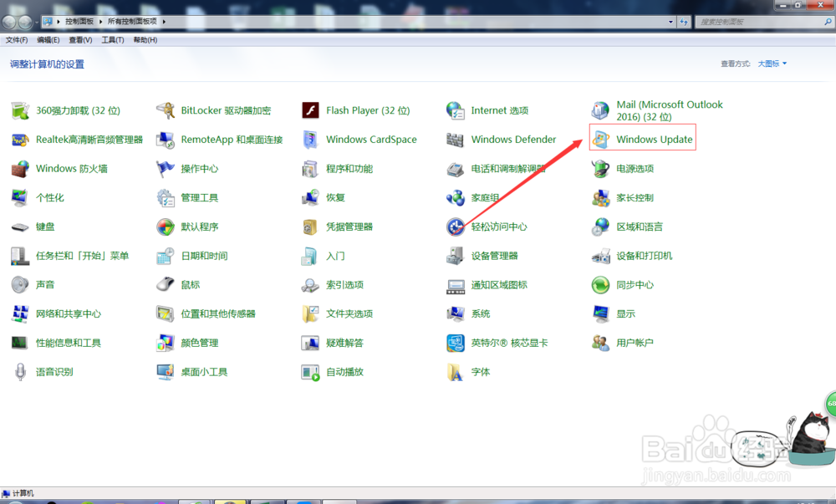Open 显示 display link

[625, 313]
